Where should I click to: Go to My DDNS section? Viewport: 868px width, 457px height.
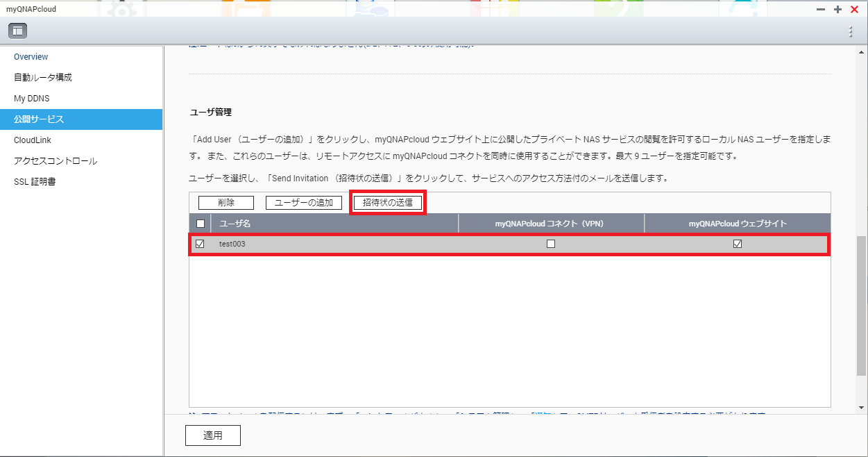32,99
